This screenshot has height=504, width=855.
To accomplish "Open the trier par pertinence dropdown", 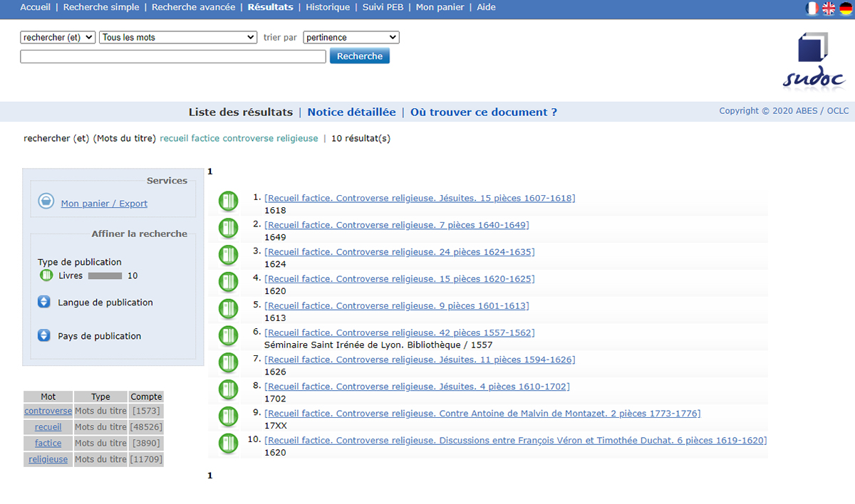I will point(351,38).
